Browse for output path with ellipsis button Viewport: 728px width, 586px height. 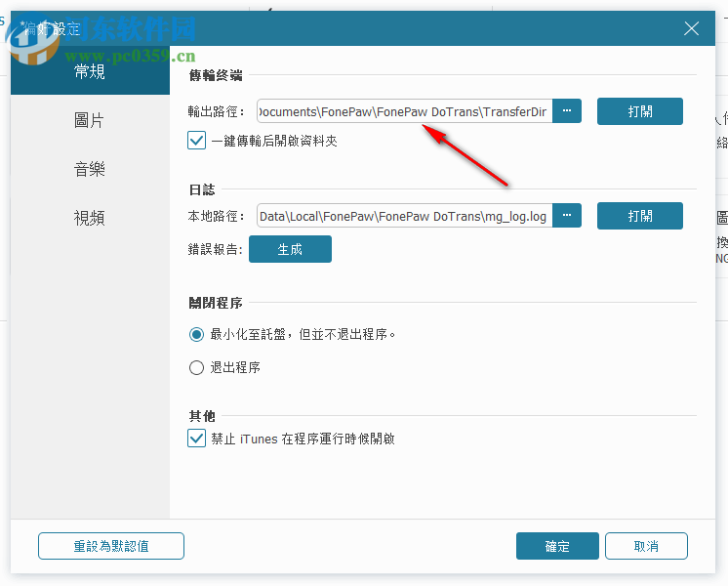click(567, 111)
